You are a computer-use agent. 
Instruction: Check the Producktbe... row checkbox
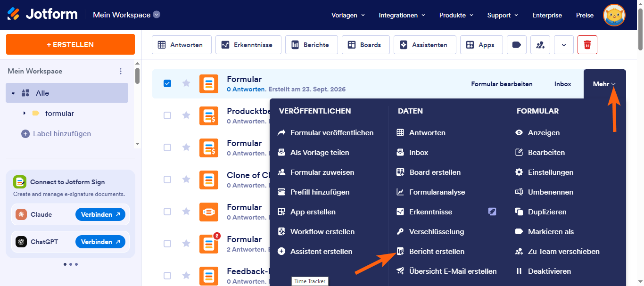point(167,115)
